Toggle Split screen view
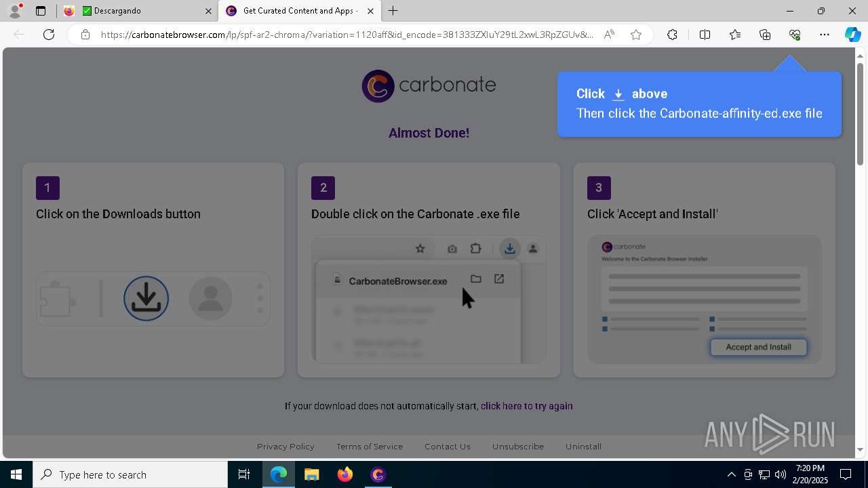Image resolution: width=868 pixels, height=488 pixels. pyautogui.click(x=705, y=35)
